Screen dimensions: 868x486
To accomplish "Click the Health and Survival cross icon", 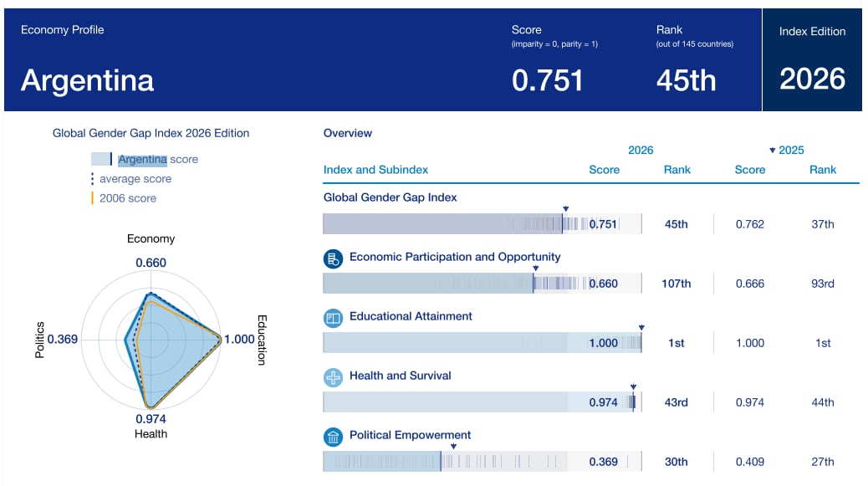I will coord(333,377).
